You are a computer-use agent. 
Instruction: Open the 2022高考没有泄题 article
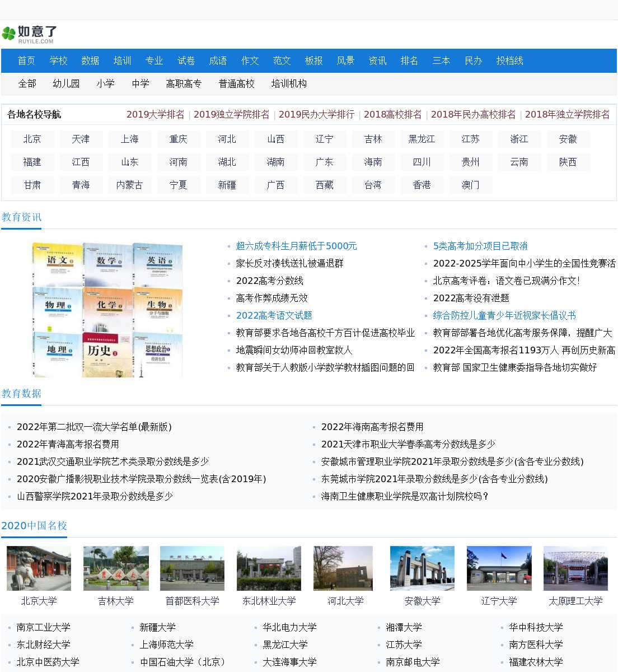[471, 298]
